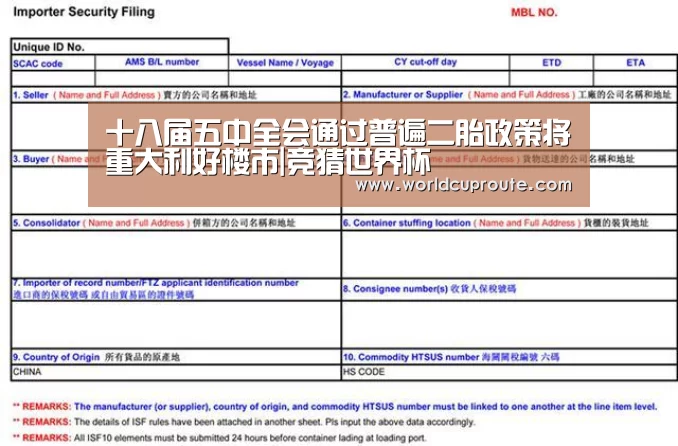Click the 'SCAC code' column header
Image resolution: width=678 pixels, height=446 pixels.
pyautogui.click(x=38, y=64)
